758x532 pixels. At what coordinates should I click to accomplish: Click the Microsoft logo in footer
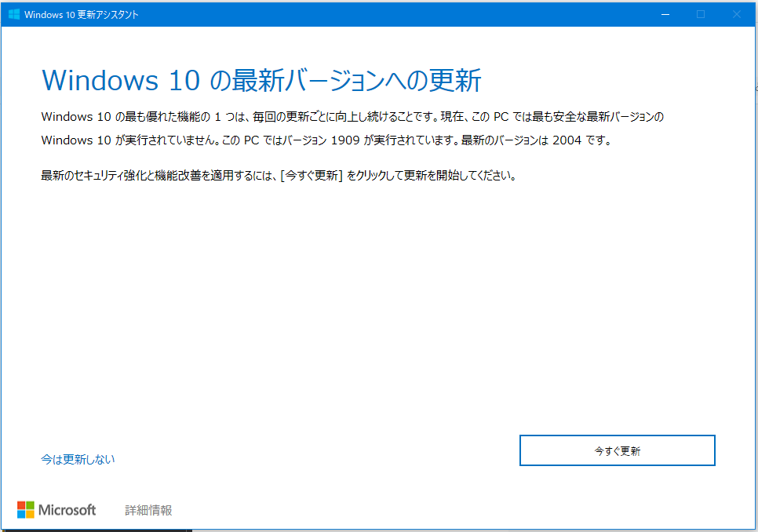[x=56, y=510]
